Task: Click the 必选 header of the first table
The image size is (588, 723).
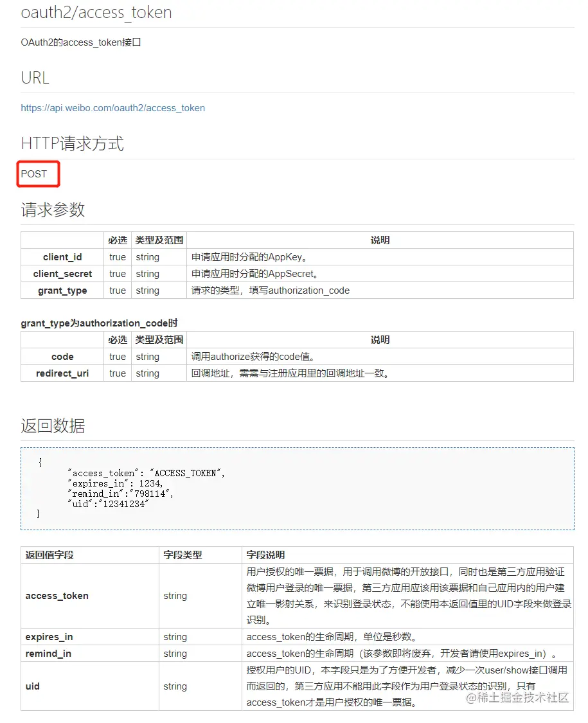Action: [x=118, y=240]
